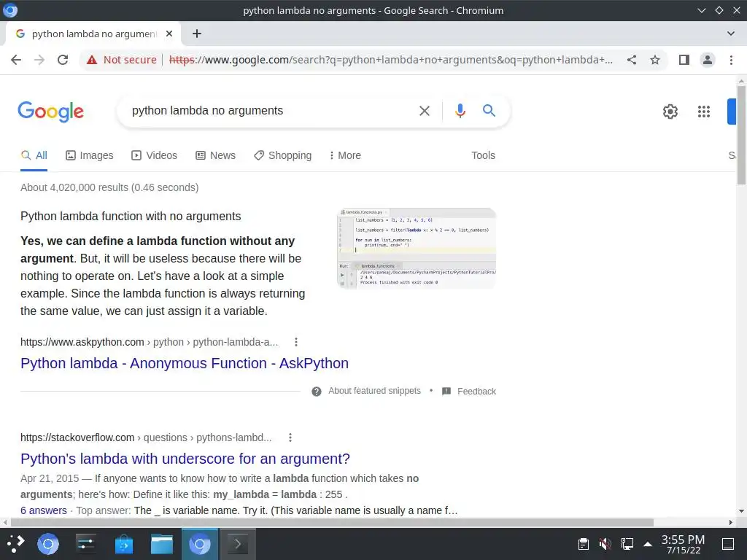
Task: Click the Google logo
Action: pos(50,112)
